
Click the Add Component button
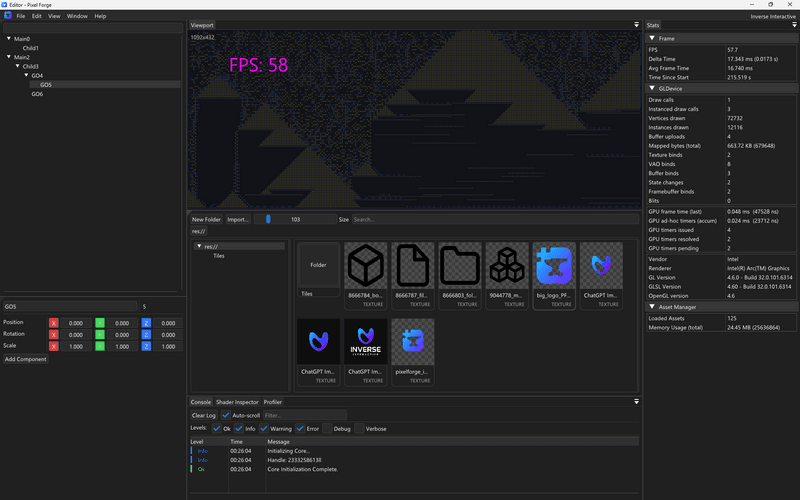25,359
